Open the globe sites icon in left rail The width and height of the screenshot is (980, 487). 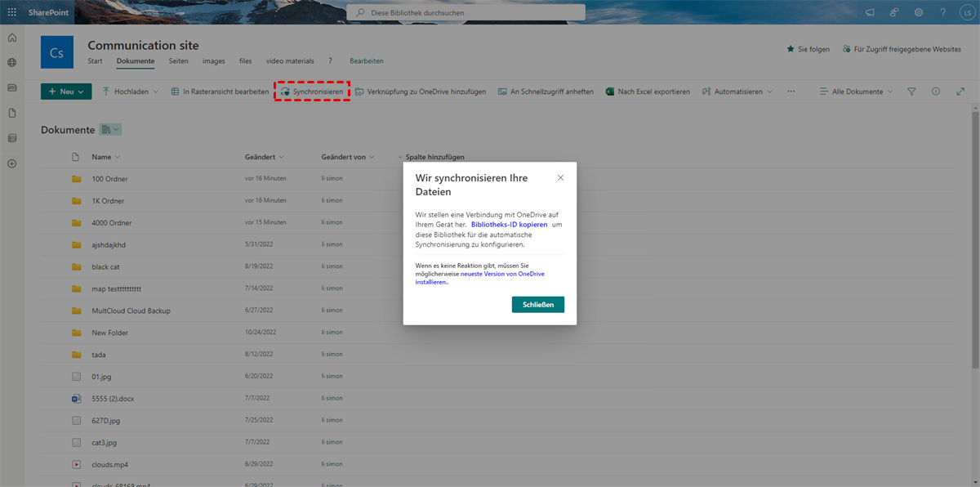pyautogui.click(x=11, y=62)
